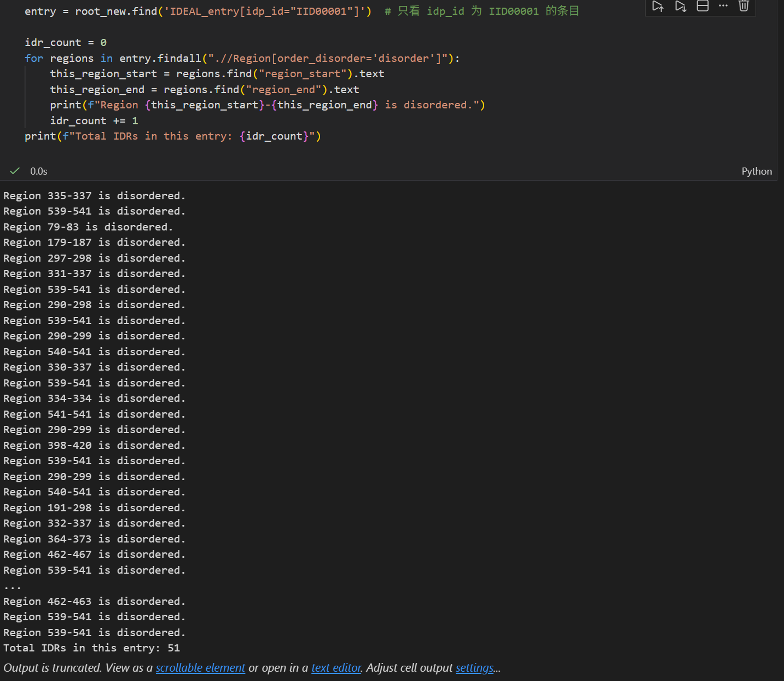Click 'Total IDRs in this entry: 51' line

tap(91, 648)
